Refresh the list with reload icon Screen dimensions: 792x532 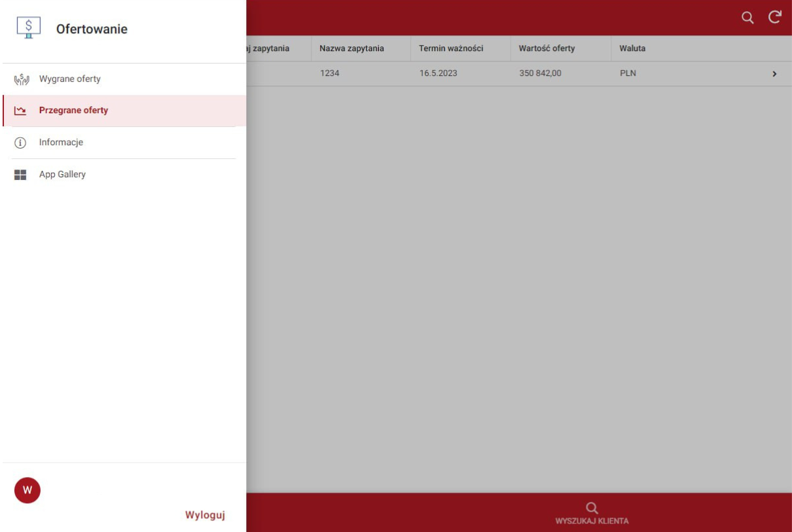coord(775,18)
